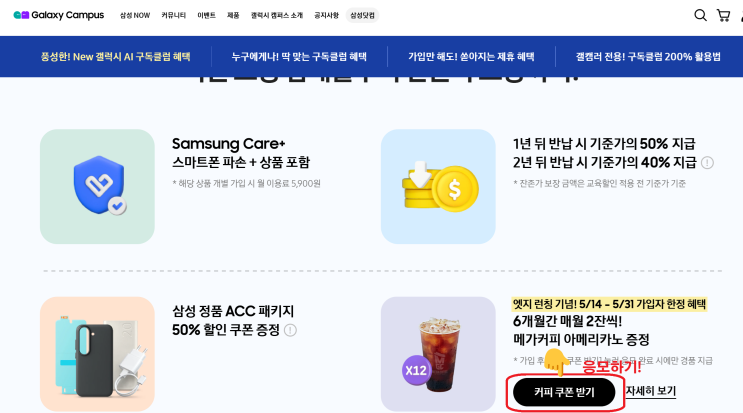Open info icon beside 40% 지급 text
743x413 pixels.
coord(707,163)
